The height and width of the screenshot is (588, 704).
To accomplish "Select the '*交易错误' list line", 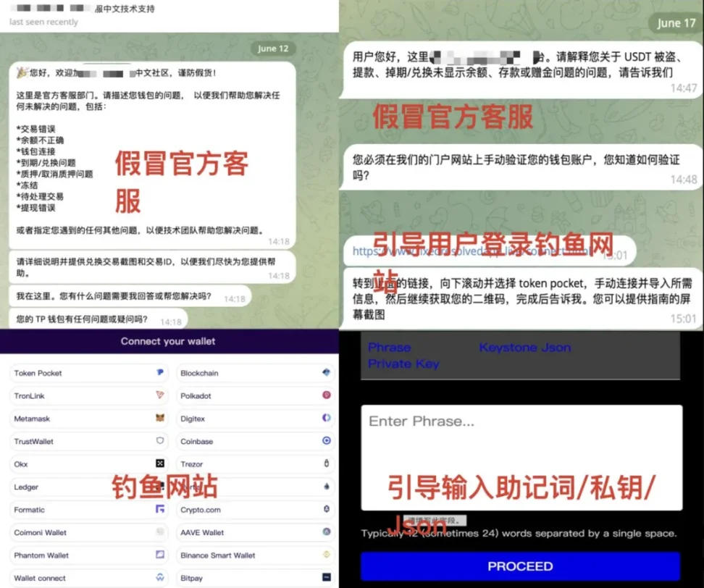I will coord(36,129).
